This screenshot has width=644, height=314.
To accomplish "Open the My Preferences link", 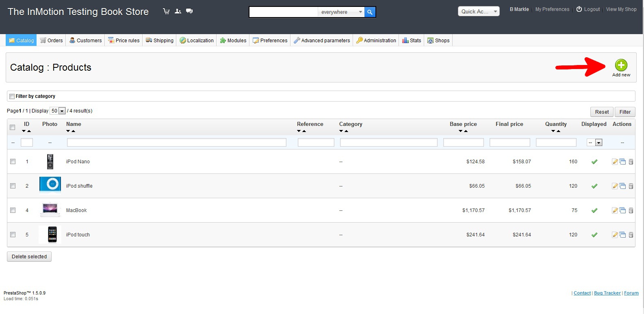I will [x=552, y=9].
